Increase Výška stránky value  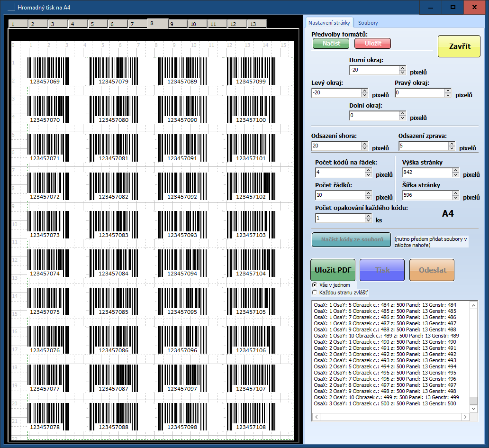pos(456,170)
